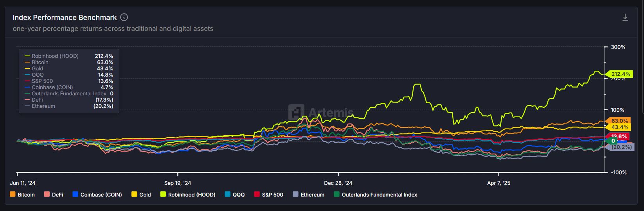644x211 pixels.
Task: Click the 63.0% Bitcoin end-value label
Action: [618, 121]
